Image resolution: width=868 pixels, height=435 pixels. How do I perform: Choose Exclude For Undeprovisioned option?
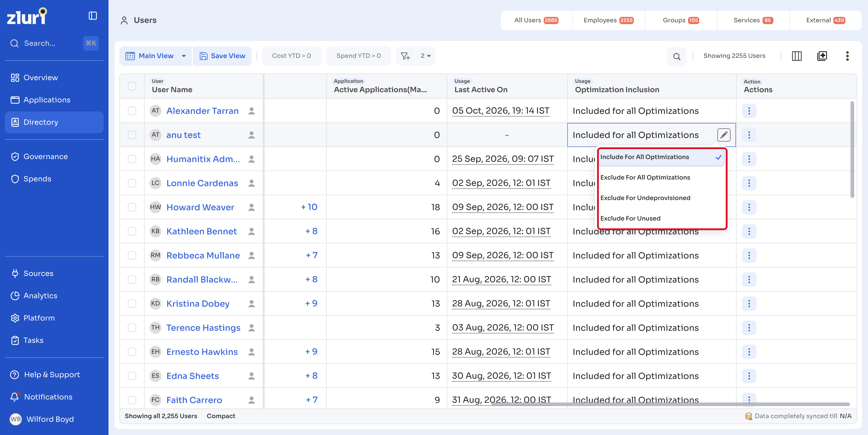click(661, 198)
